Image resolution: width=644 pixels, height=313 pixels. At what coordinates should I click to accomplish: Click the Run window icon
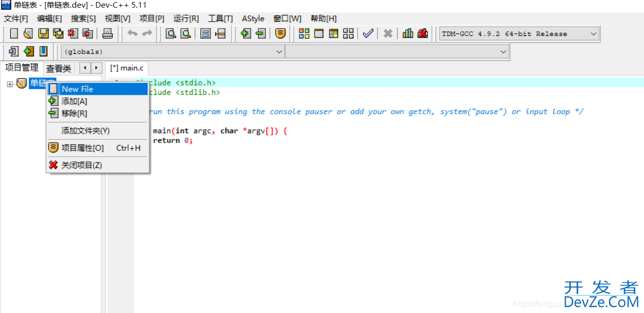[319, 34]
